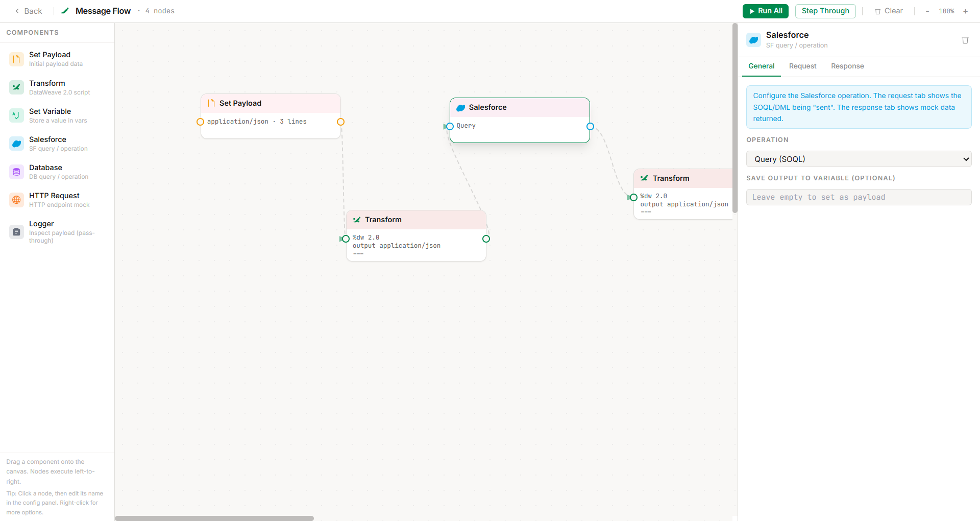
Task: Click the Logger component icon
Action: point(16,232)
